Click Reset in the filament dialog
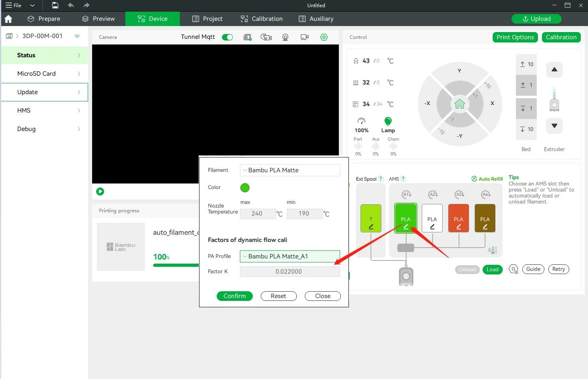Viewport: 588px width, 379px height. (x=278, y=296)
